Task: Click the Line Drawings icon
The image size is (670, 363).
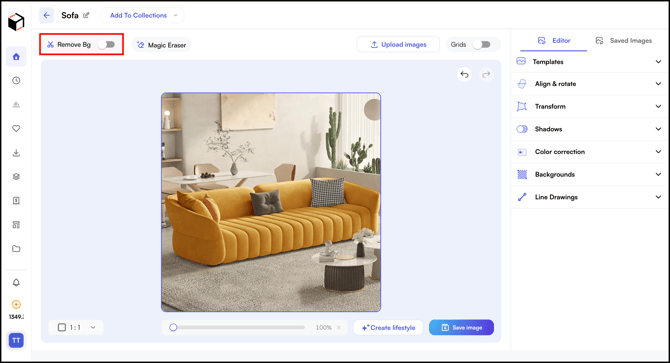Action: [x=522, y=197]
